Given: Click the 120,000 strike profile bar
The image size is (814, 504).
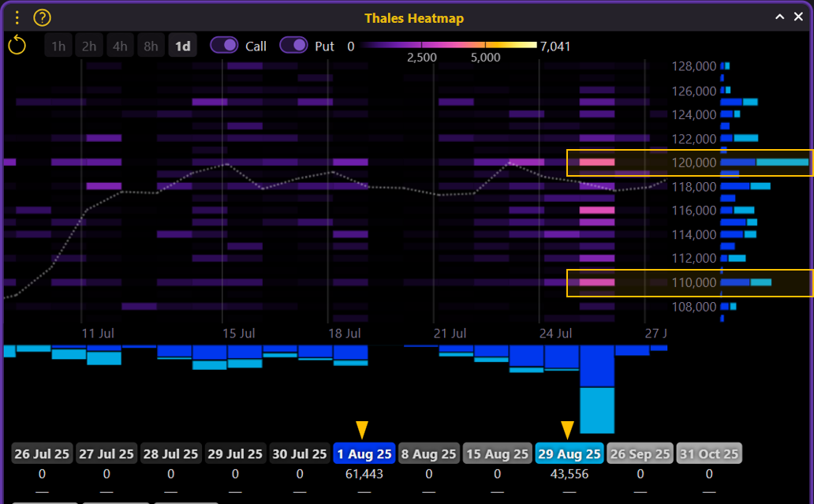Looking at the screenshot, I should [x=764, y=162].
